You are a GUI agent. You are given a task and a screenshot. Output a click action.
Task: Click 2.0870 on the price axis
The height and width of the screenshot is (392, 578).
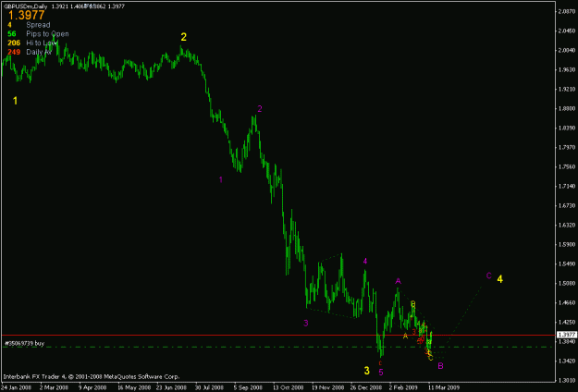pos(565,12)
